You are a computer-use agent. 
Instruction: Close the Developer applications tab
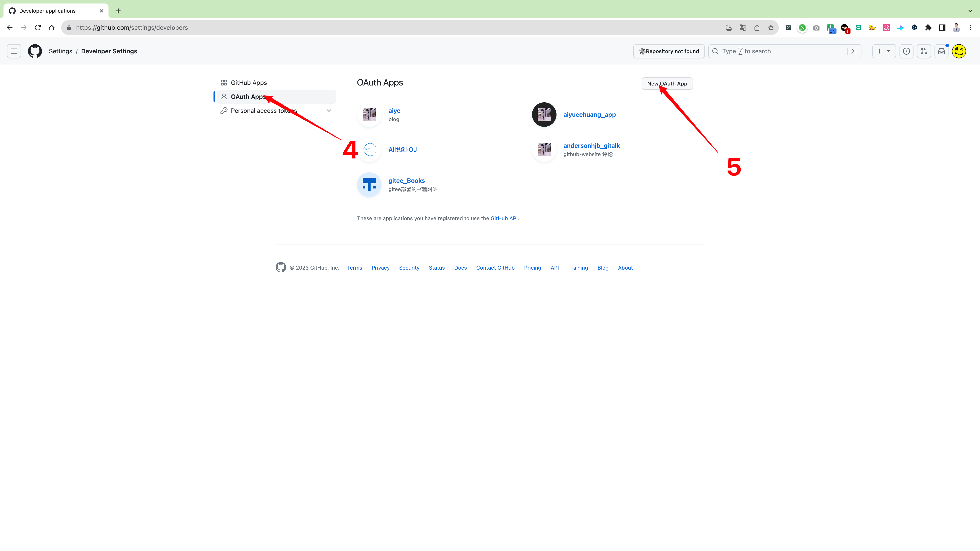[x=101, y=11]
